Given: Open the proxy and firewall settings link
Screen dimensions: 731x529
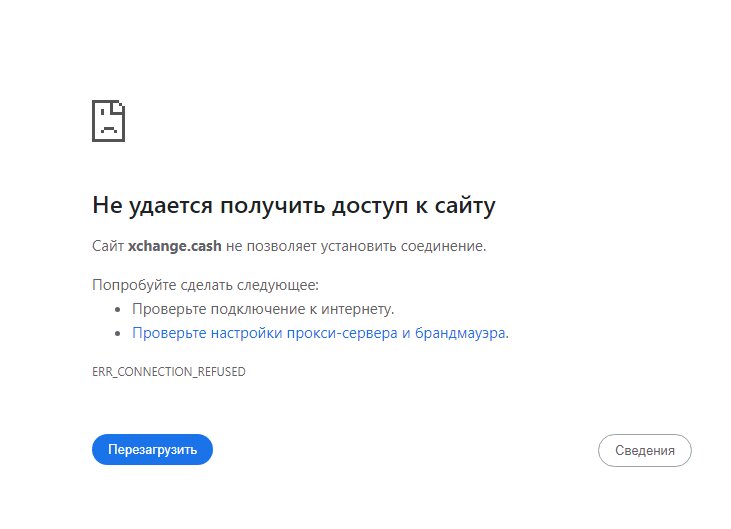Looking at the screenshot, I should pos(320,333).
